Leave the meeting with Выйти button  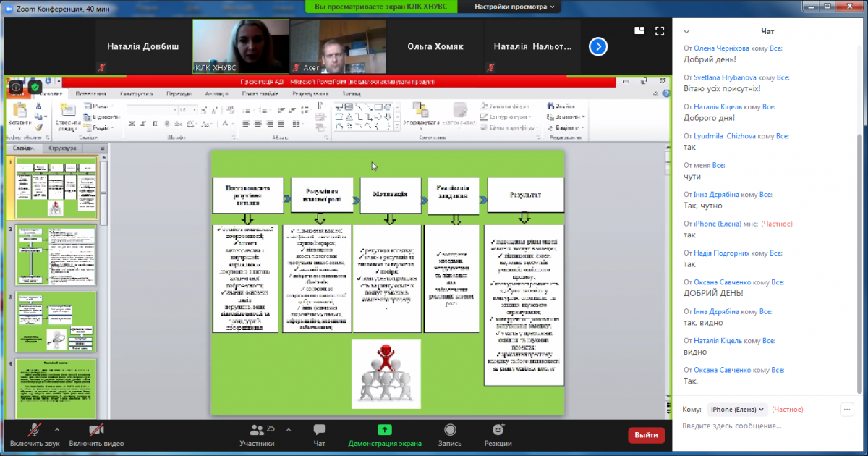click(646, 435)
